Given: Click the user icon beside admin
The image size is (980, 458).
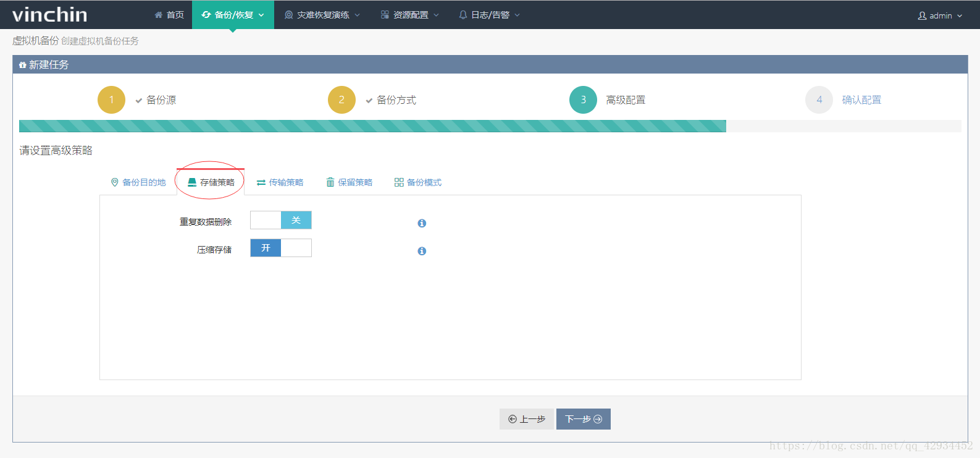Looking at the screenshot, I should [922, 15].
